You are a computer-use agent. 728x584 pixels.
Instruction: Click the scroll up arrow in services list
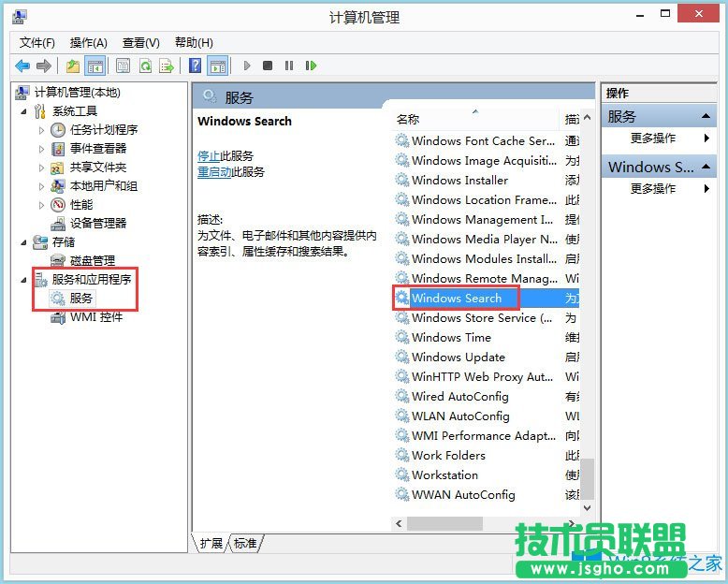(x=588, y=117)
